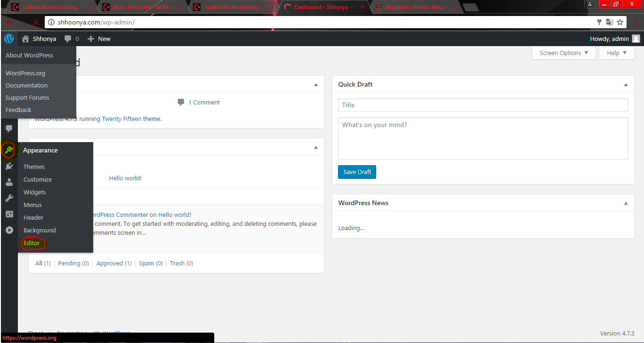Click the Appearance paintbrush sidebar icon
The height and width of the screenshot is (343, 644).
(x=9, y=151)
